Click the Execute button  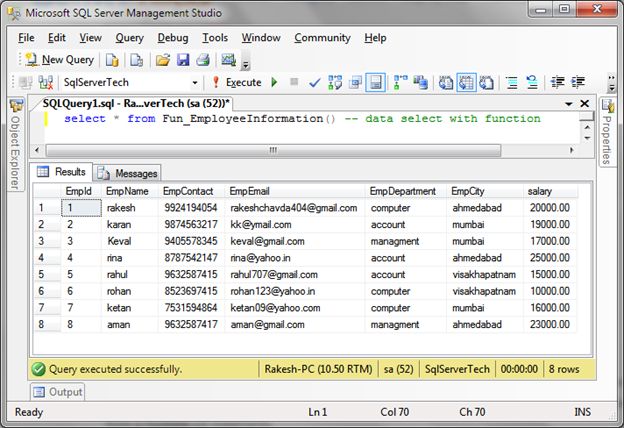click(237, 82)
